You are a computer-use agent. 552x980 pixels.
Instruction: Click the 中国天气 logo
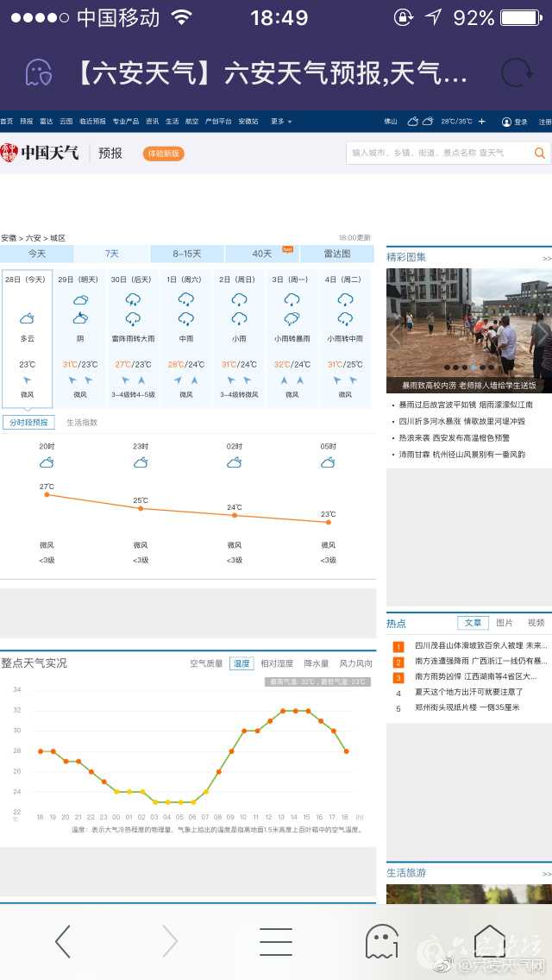[x=40, y=153]
